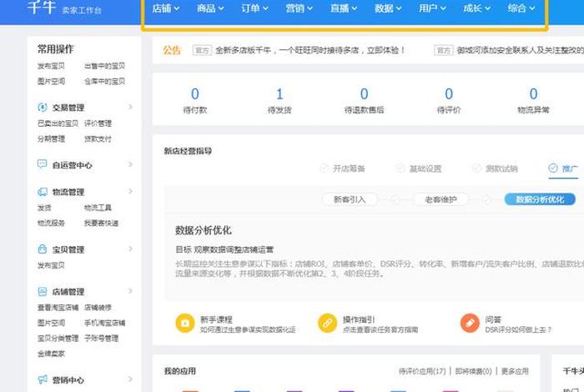Switch to the 基础设置 step tab
This screenshot has height=392, width=584.
pos(419,168)
